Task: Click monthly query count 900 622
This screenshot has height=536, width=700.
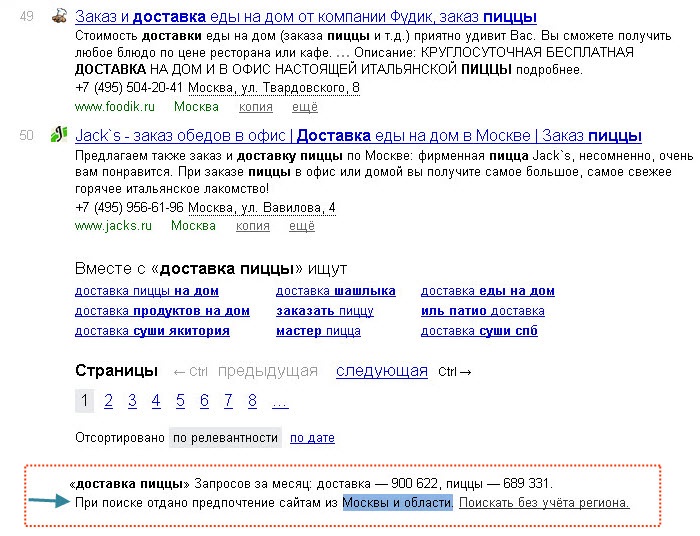Action: 414,484
